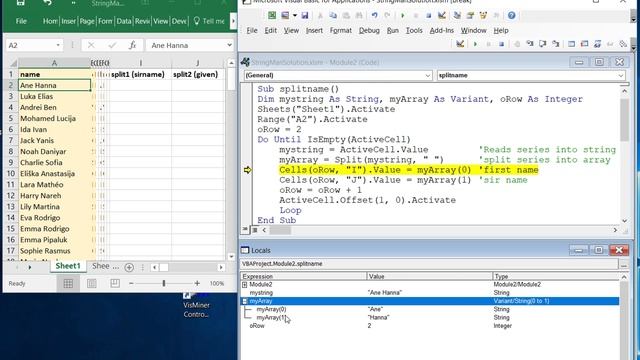Screen dimensions: 640x360
Task: Toggle the Immediate Window icon in Debug toolbar
Action: (584, 44)
